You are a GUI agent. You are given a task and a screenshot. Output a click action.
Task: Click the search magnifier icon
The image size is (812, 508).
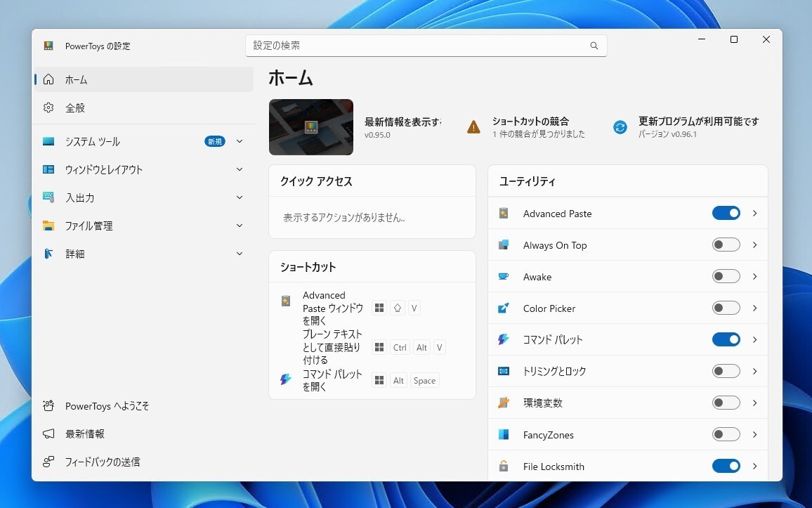click(594, 46)
